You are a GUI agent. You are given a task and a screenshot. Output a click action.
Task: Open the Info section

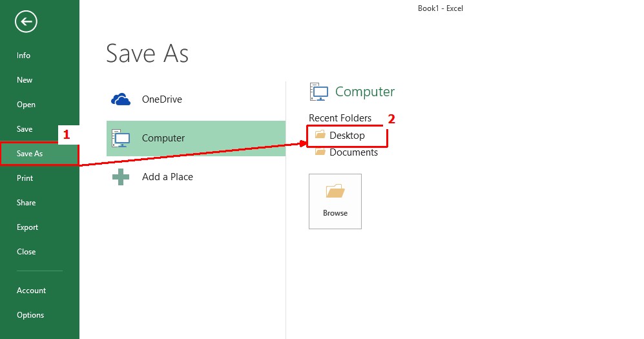(23, 56)
